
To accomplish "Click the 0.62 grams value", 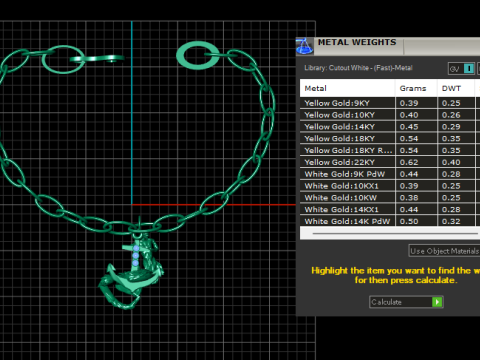I will [409, 162].
